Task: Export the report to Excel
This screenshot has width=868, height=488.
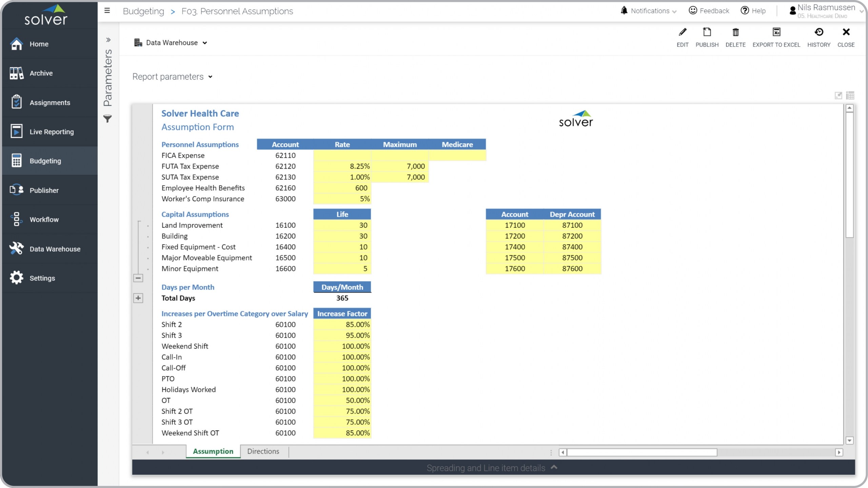Action: pos(776,33)
